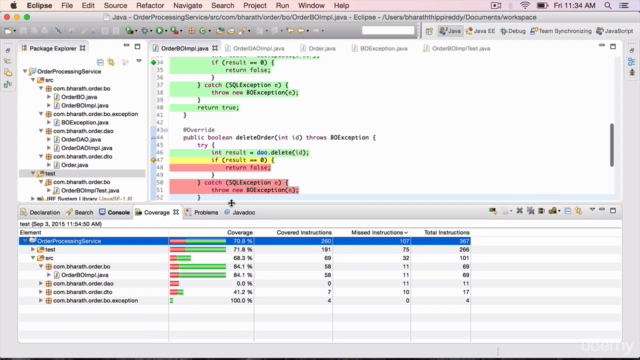Collapse All in Package Explorer
Viewport: 640px width, 360px height.
(x=100, y=62)
